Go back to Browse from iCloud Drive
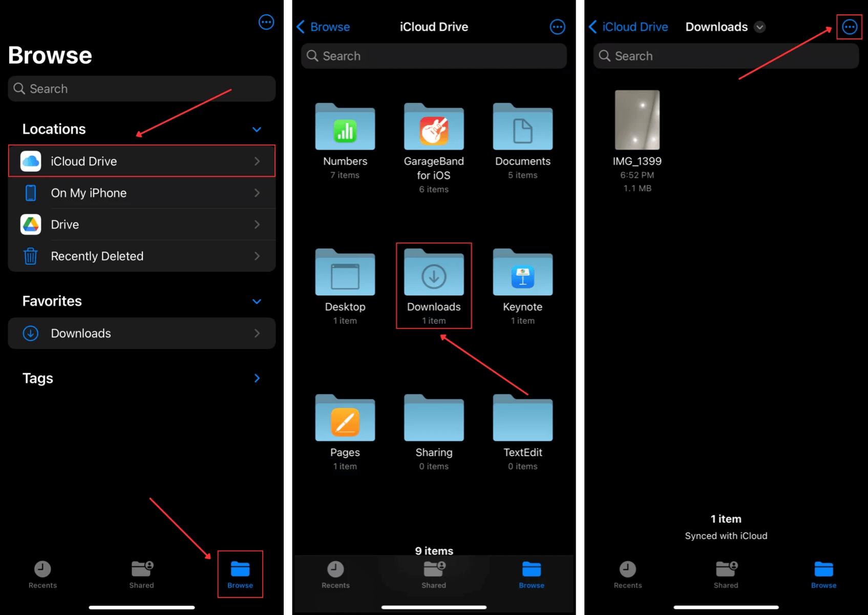 pos(323,27)
